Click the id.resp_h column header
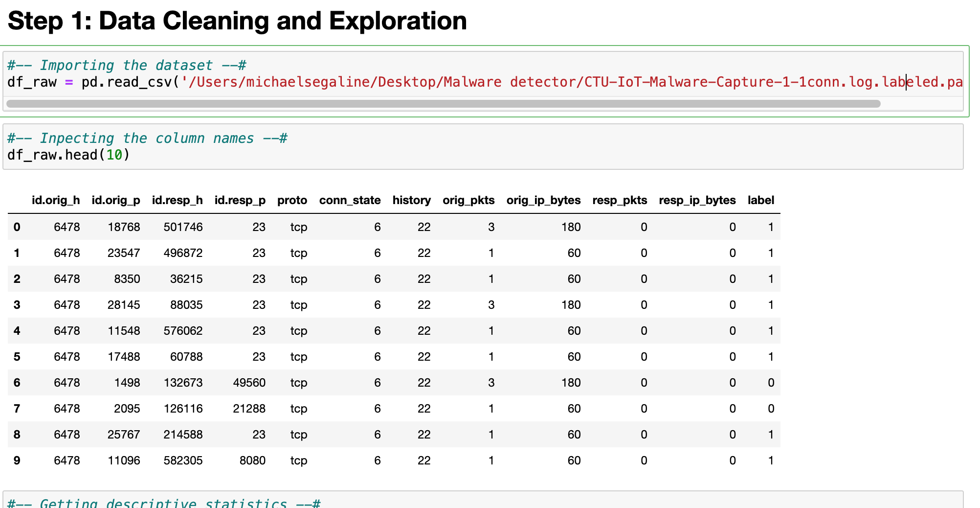The width and height of the screenshot is (980, 508). point(177,200)
